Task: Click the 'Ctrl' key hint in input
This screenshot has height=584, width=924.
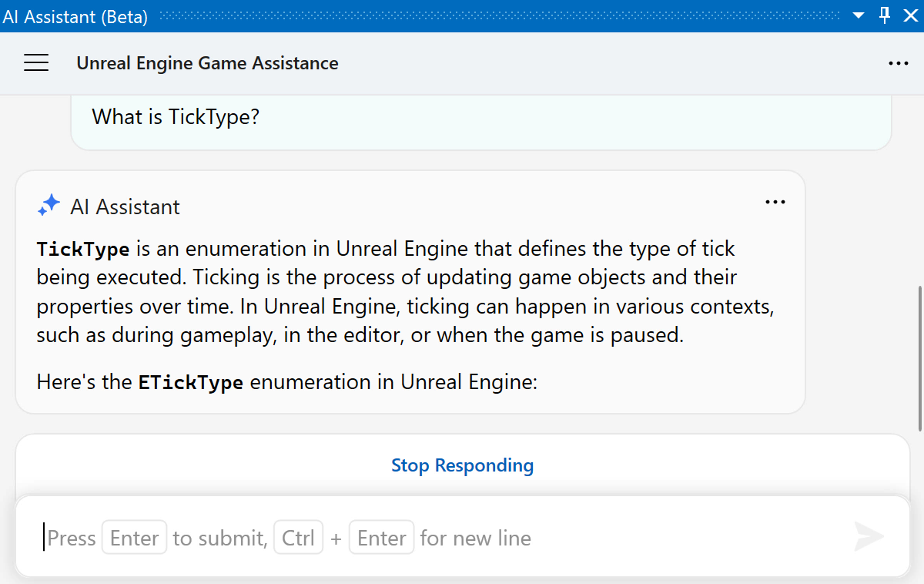Action: [298, 538]
